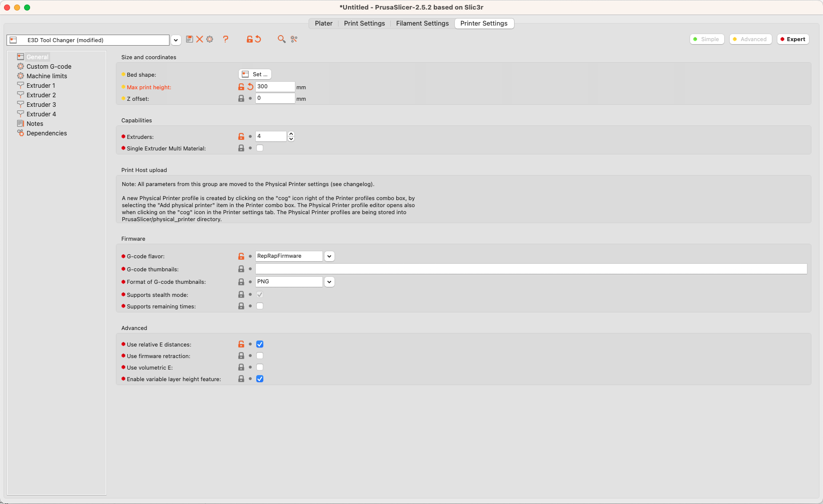
Task: Click the orange question mark help icon
Action: 226,39
